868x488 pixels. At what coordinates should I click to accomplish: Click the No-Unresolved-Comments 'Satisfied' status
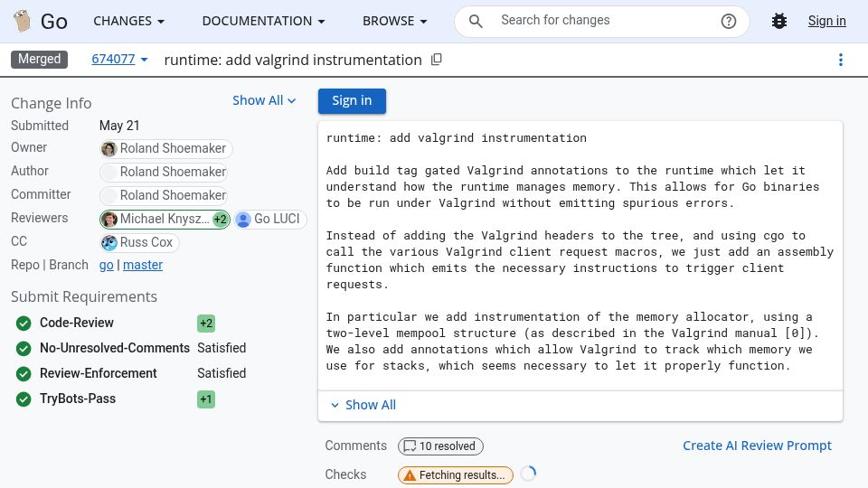pos(222,348)
